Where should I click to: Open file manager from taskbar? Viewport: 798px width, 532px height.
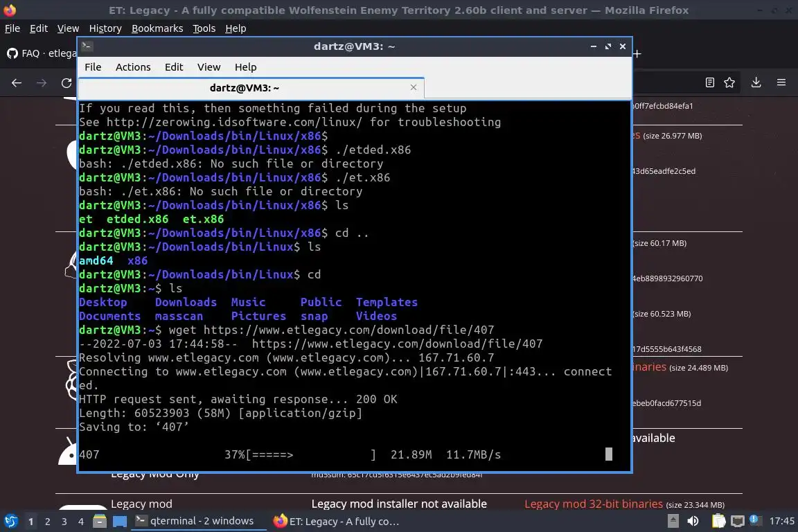(x=100, y=521)
